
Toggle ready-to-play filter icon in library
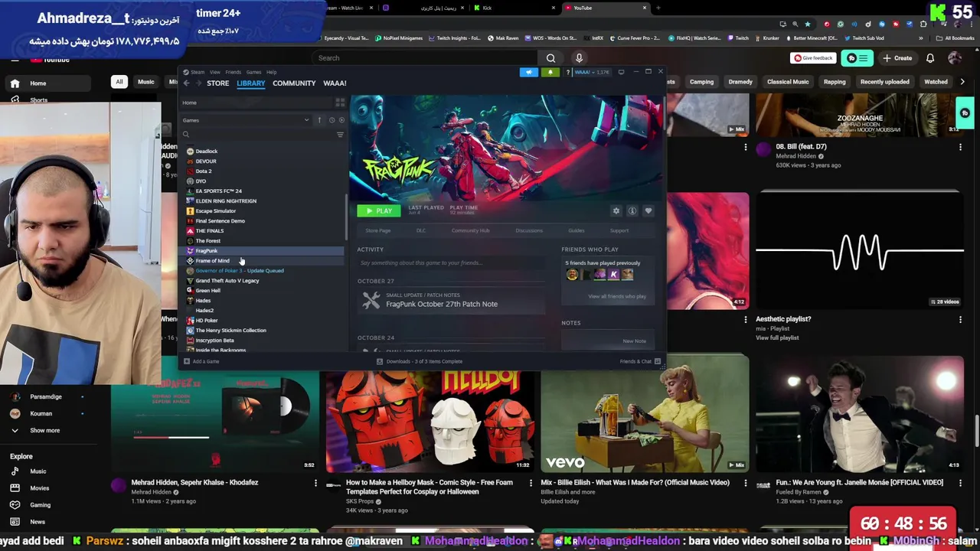click(x=341, y=120)
